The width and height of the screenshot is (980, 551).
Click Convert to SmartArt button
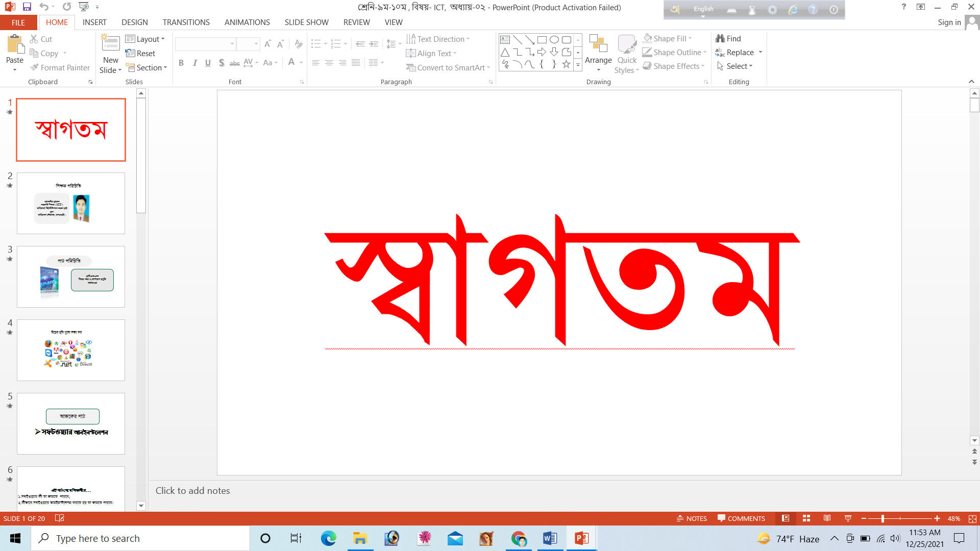(x=448, y=67)
